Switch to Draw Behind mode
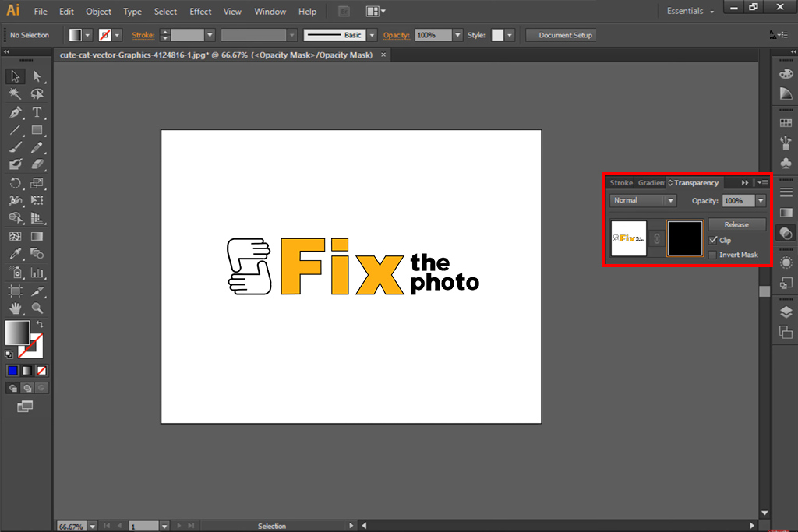 [x=27, y=388]
